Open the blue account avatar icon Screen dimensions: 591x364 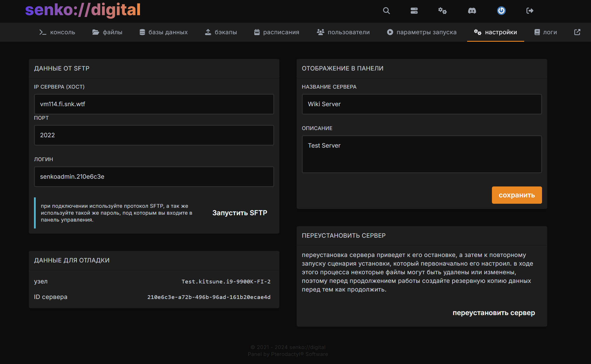501,11
